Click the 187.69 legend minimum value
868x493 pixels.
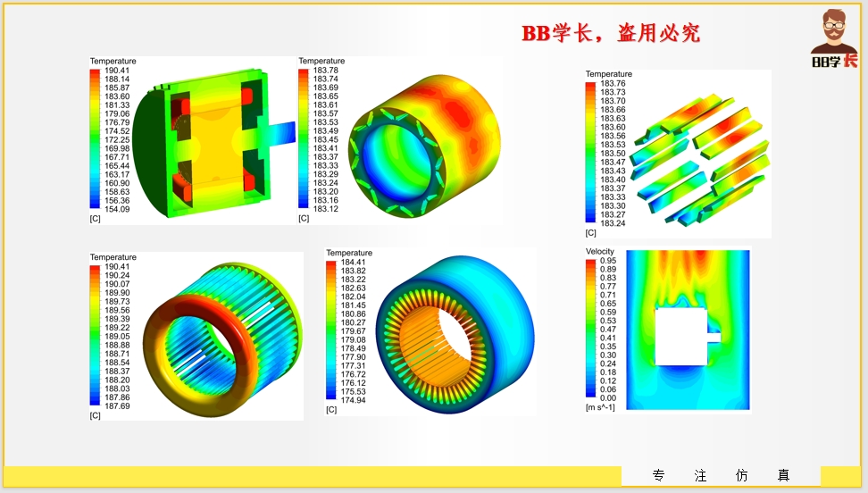click(117, 405)
